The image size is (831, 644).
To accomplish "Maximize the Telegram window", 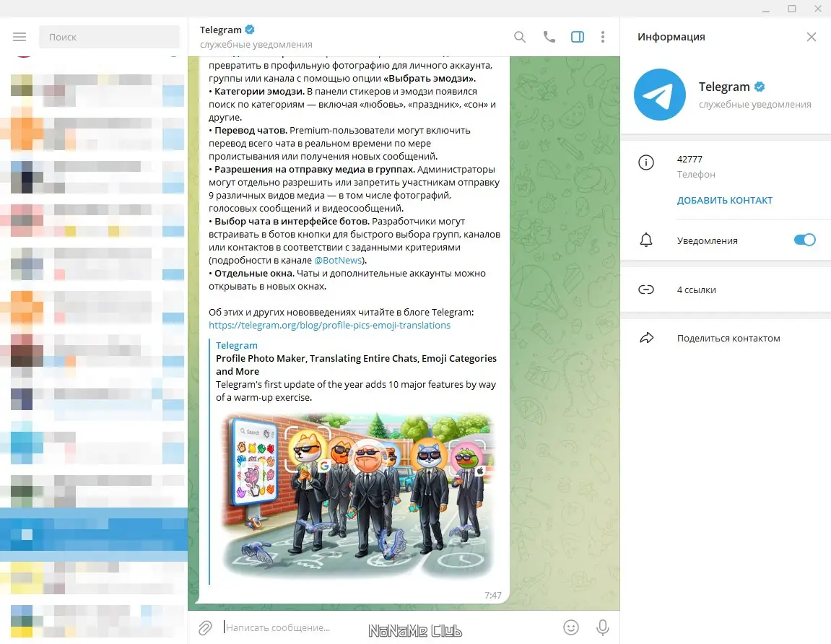I will pyautogui.click(x=792, y=9).
